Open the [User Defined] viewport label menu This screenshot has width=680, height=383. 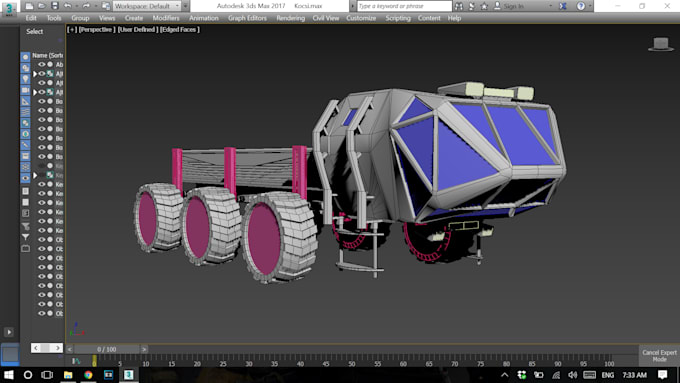point(138,29)
